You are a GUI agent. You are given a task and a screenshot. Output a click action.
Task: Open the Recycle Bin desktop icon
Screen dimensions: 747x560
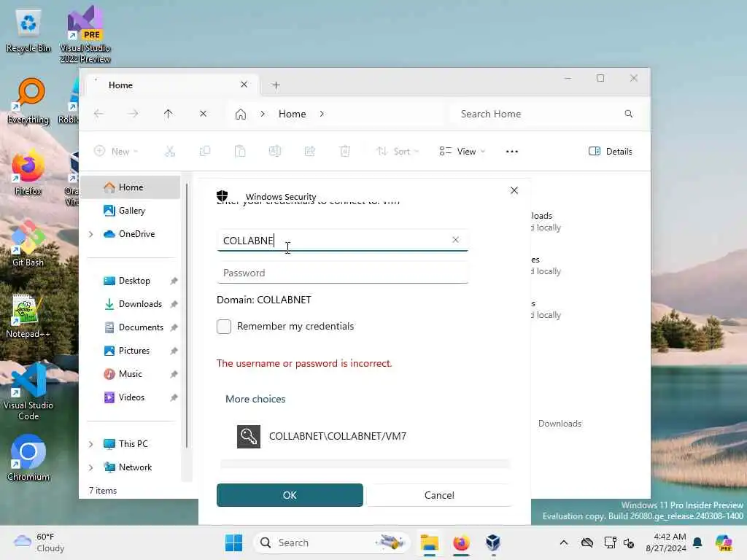[28, 31]
